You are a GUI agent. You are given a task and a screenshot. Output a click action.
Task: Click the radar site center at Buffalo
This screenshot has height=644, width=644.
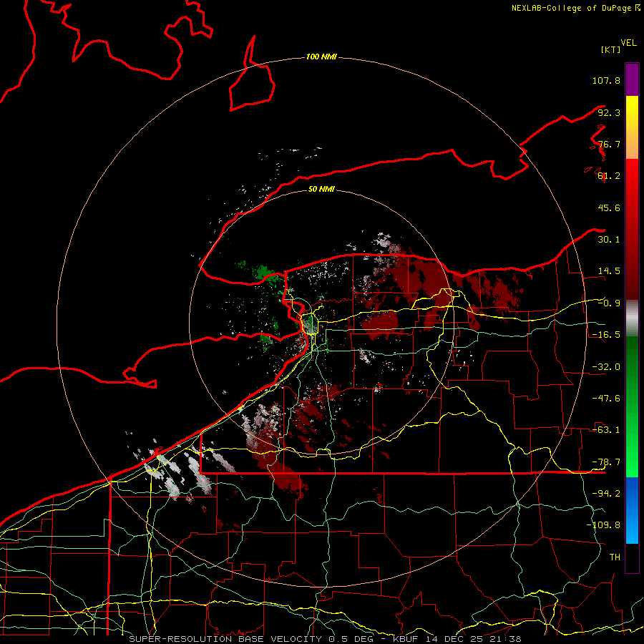click(x=311, y=324)
